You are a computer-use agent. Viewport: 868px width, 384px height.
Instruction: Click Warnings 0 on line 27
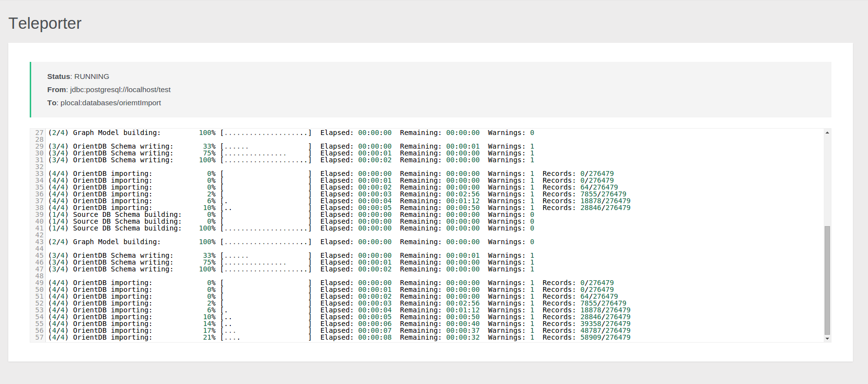tap(510, 133)
